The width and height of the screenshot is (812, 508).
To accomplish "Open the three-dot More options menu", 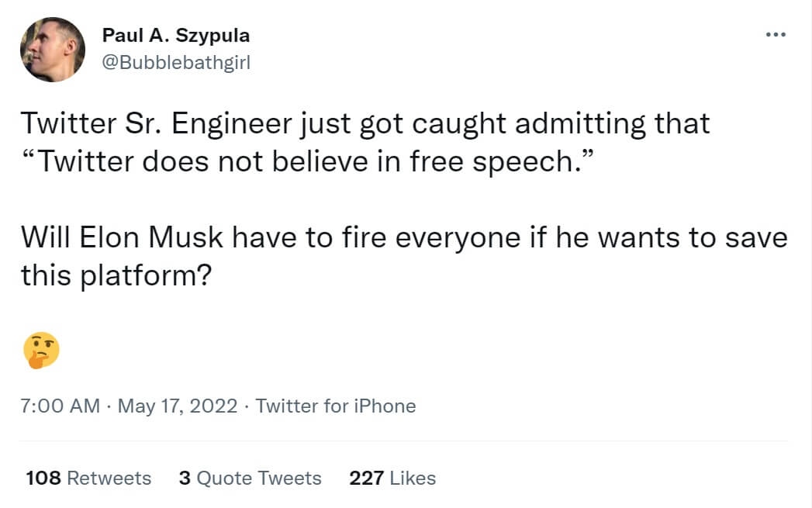I will (x=776, y=36).
